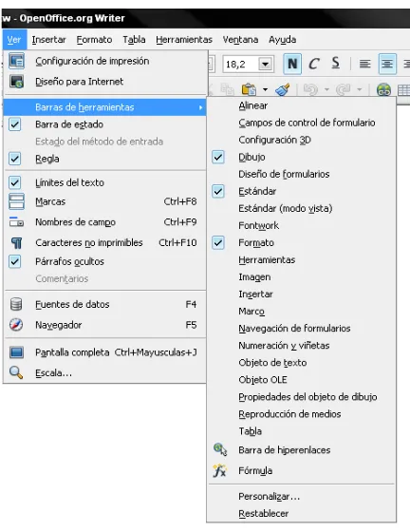Click the centered alignment icon

[x=387, y=64]
